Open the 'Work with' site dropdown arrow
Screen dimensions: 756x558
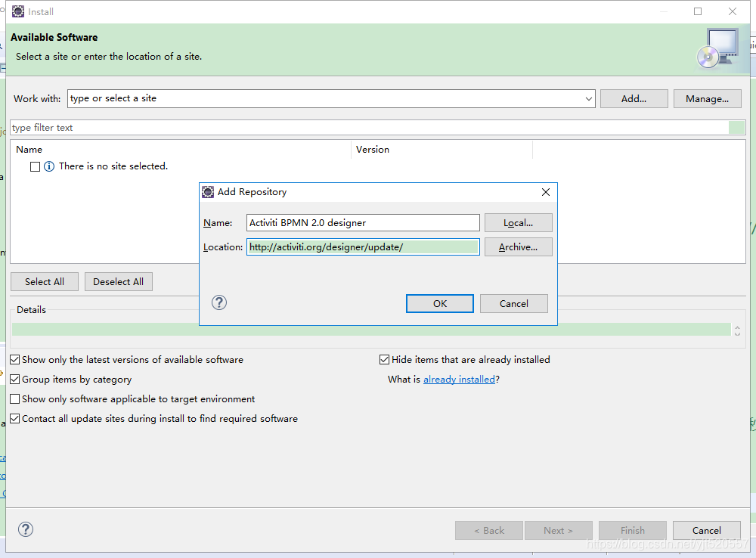tap(589, 99)
